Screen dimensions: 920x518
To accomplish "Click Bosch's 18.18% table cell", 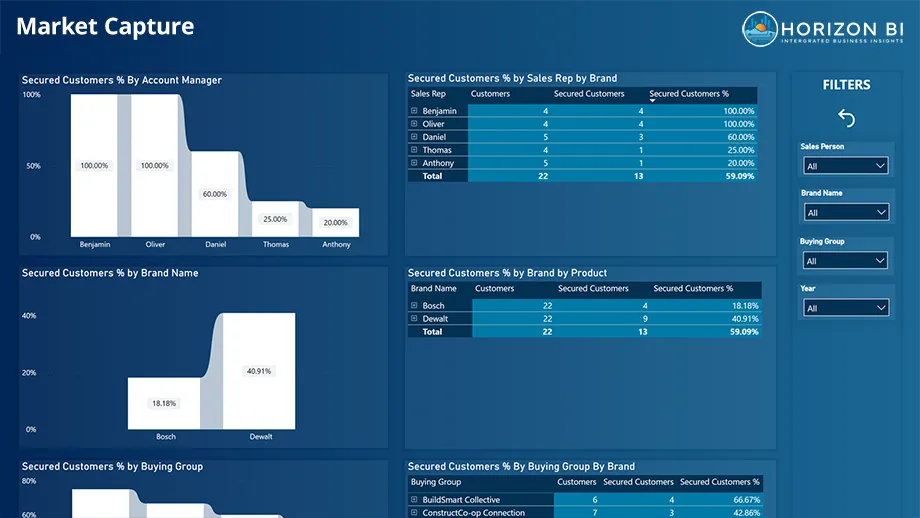I will click(745, 306).
